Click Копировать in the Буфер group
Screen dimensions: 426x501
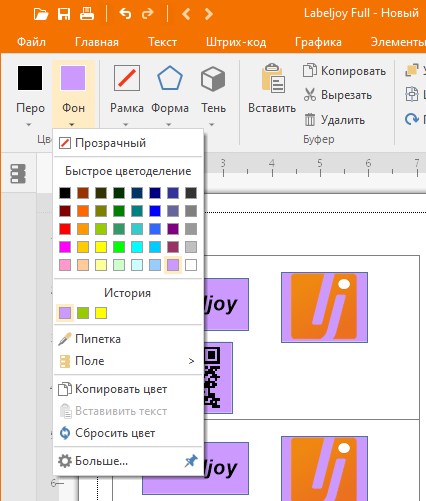point(345,71)
